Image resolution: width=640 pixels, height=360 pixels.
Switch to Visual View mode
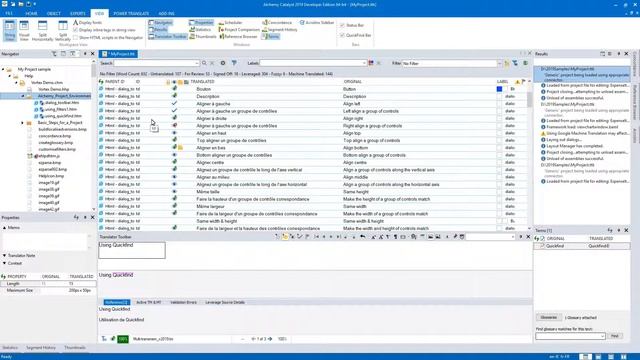tap(24, 30)
